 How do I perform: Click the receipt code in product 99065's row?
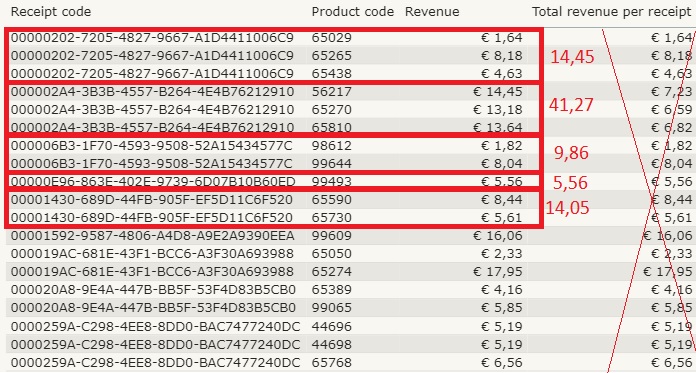click(x=153, y=307)
